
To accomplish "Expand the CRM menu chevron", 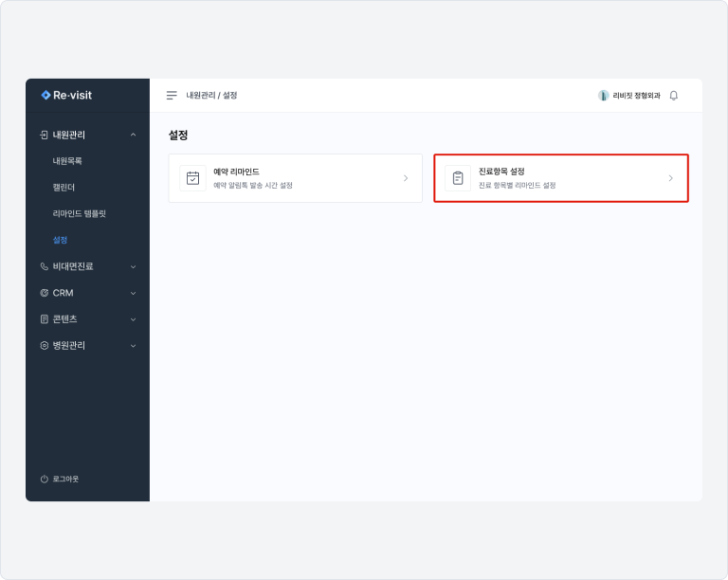I will [133, 294].
